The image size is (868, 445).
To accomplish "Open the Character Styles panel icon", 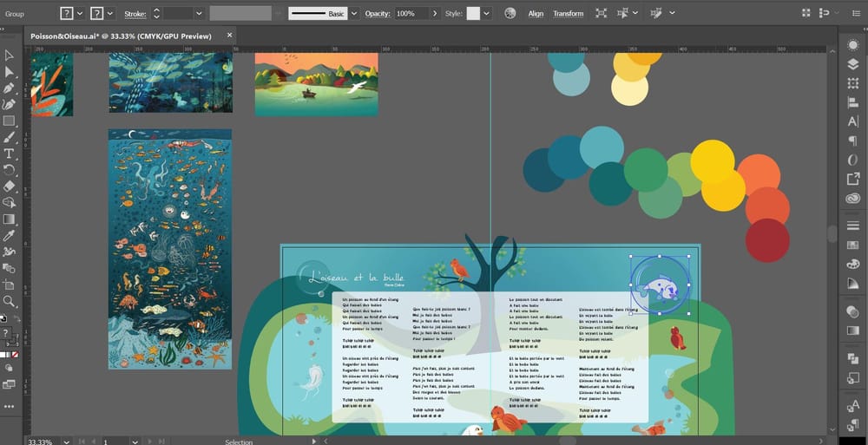I will point(853,406).
